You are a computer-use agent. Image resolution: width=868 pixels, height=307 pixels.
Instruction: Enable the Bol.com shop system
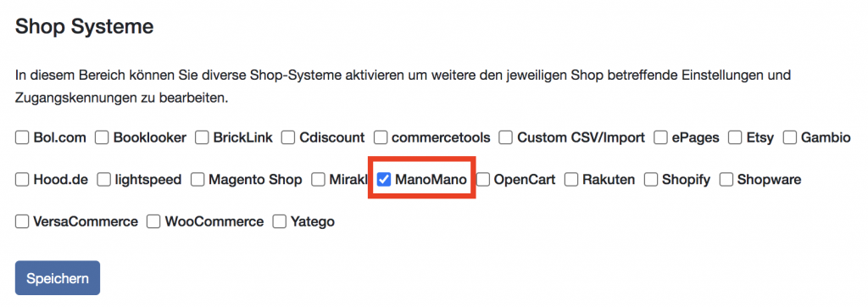tap(22, 137)
